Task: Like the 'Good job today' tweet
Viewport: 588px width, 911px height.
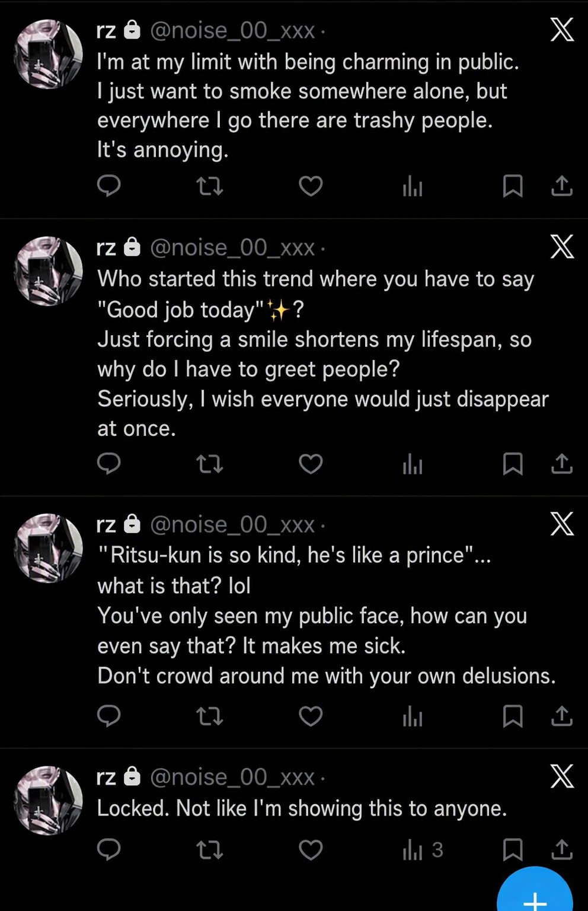Action: [311, 463]
